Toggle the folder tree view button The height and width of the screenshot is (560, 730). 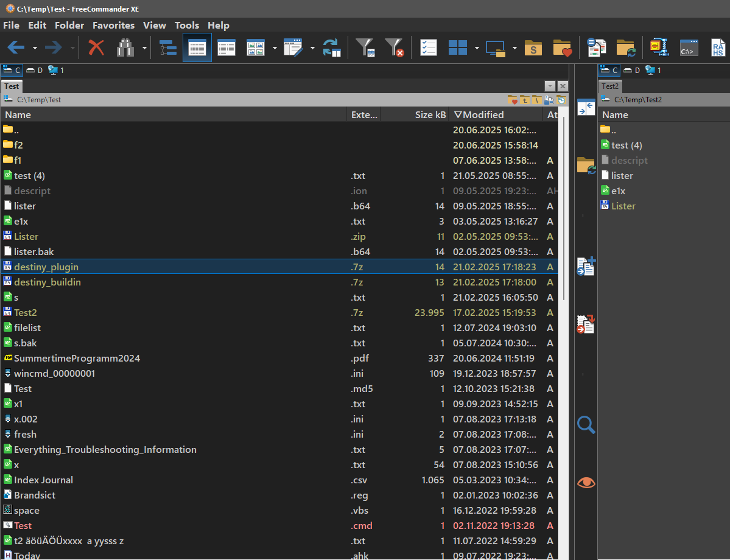(167, 47)
